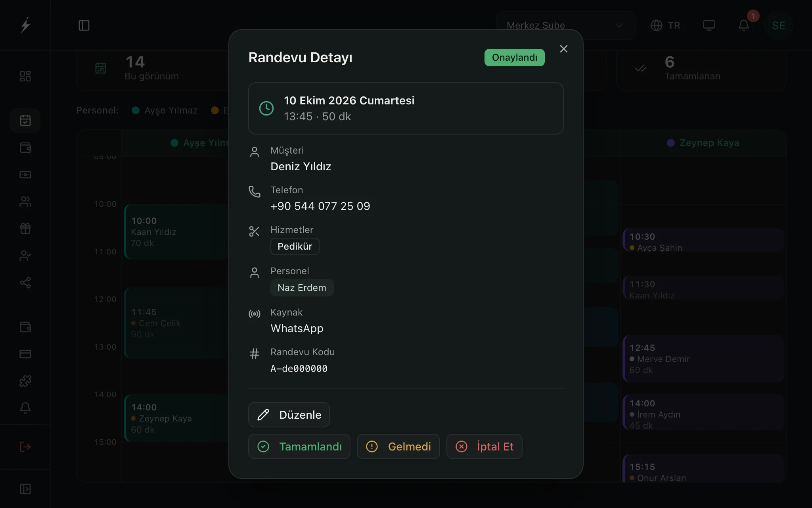Open the Merkez Şube branch dropdown

point(566,25)
